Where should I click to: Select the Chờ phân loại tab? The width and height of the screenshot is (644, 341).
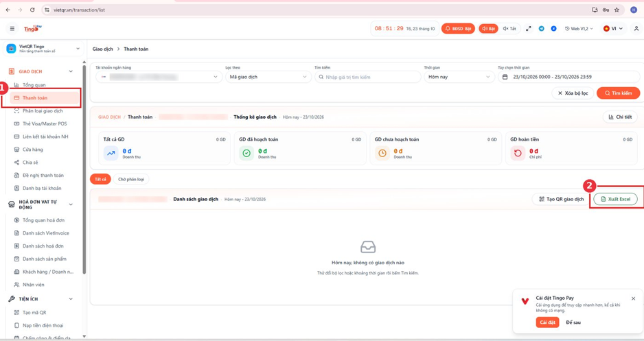coord(131,179)
